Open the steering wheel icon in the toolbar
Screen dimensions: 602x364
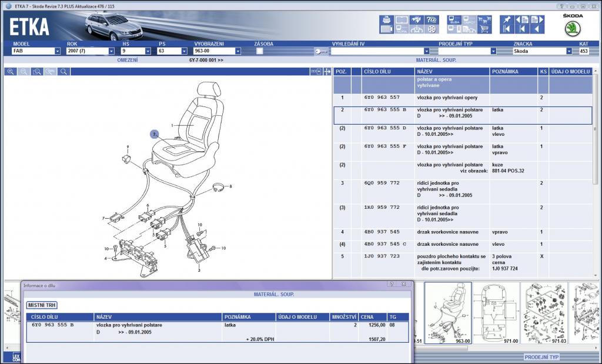(417, 29)
